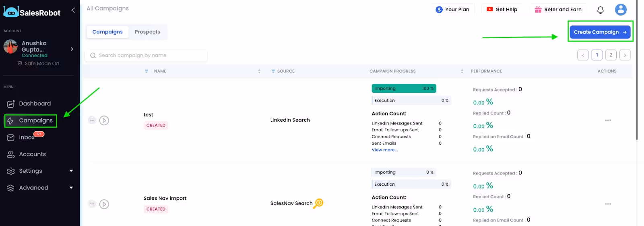Viewport: 644px width, 226px height.
Task: Click the Accounts people icon
Action: [x=11, y=154]
